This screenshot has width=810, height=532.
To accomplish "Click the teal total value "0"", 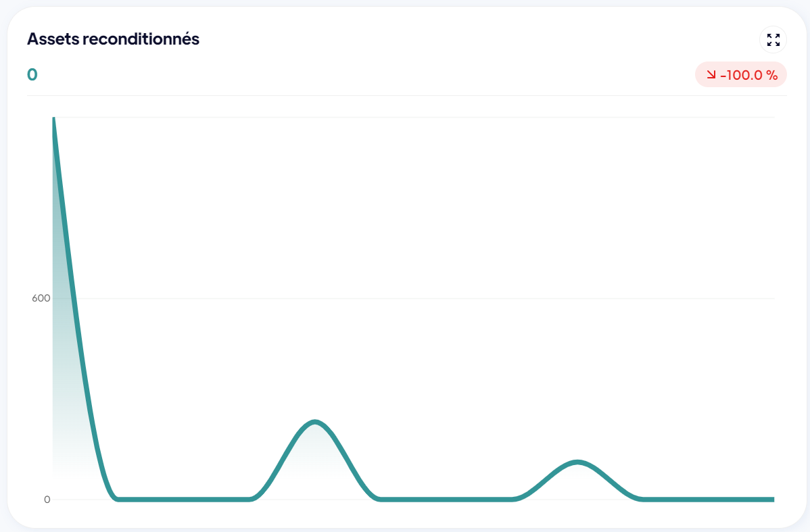I will click(x=32, y=75).
